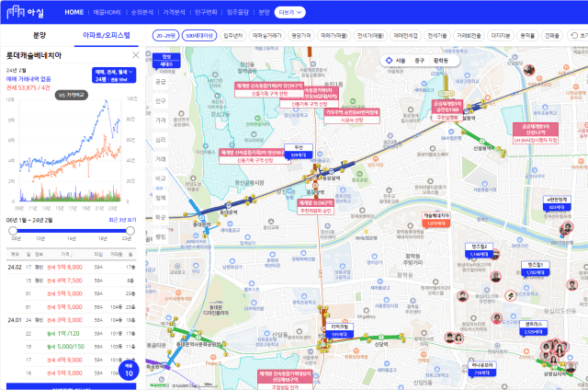Open the 인구 map side menu
This screenshot has height=390, width=588.
coord(161,101)
